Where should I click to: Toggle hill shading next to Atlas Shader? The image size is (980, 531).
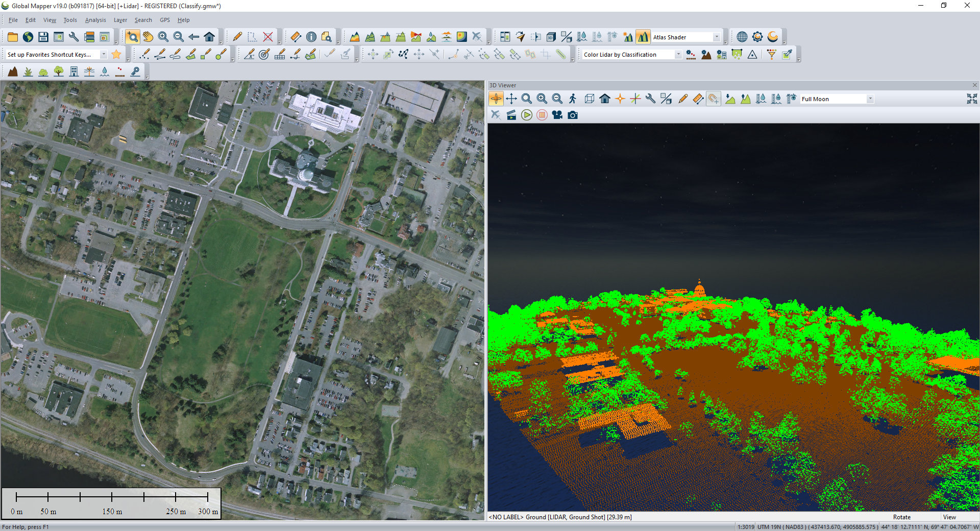pos(643,37)
